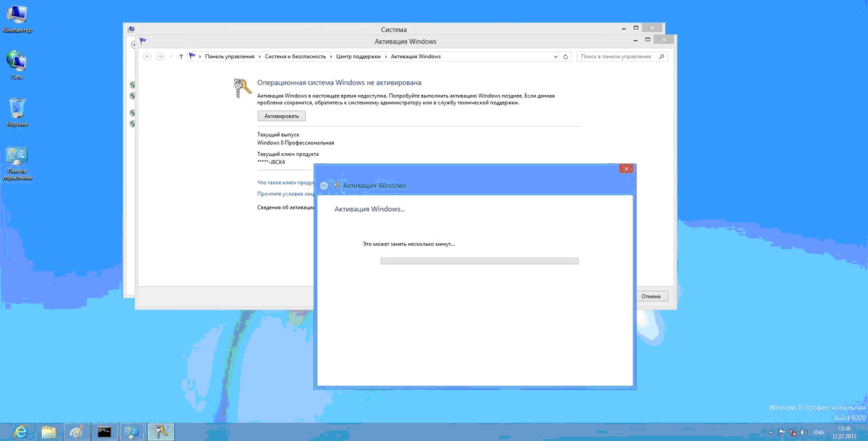This screenshot has height=441, width=868.
Task: Click the dialog heading Активация Windows...
Action: 370,209
